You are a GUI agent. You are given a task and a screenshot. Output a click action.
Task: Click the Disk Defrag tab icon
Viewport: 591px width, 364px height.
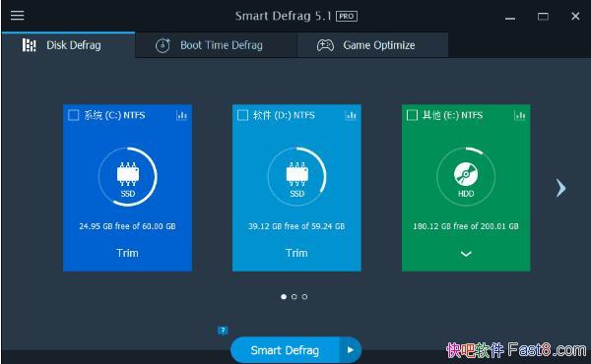tap(29, 45)
